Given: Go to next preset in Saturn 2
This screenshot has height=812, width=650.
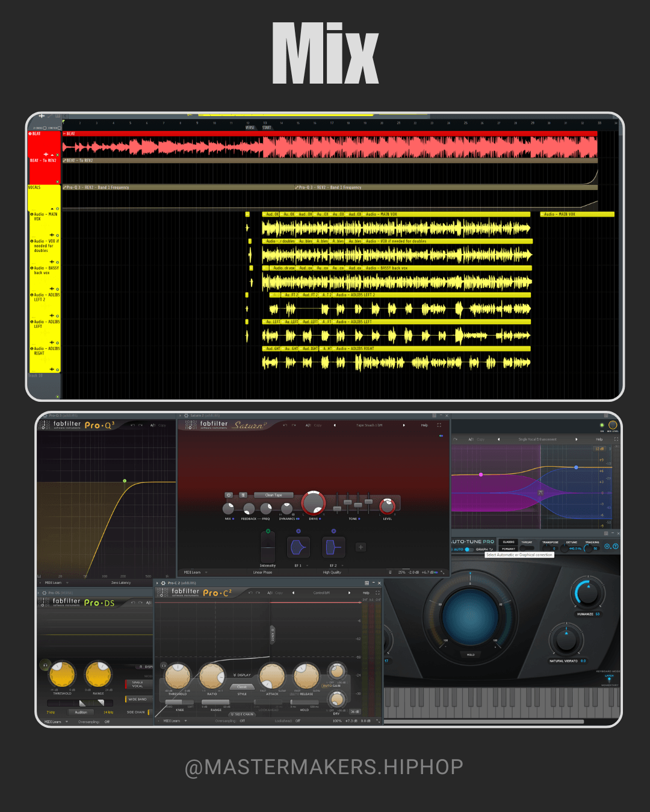Looking at the screenshot, I should tap(404, 425).
